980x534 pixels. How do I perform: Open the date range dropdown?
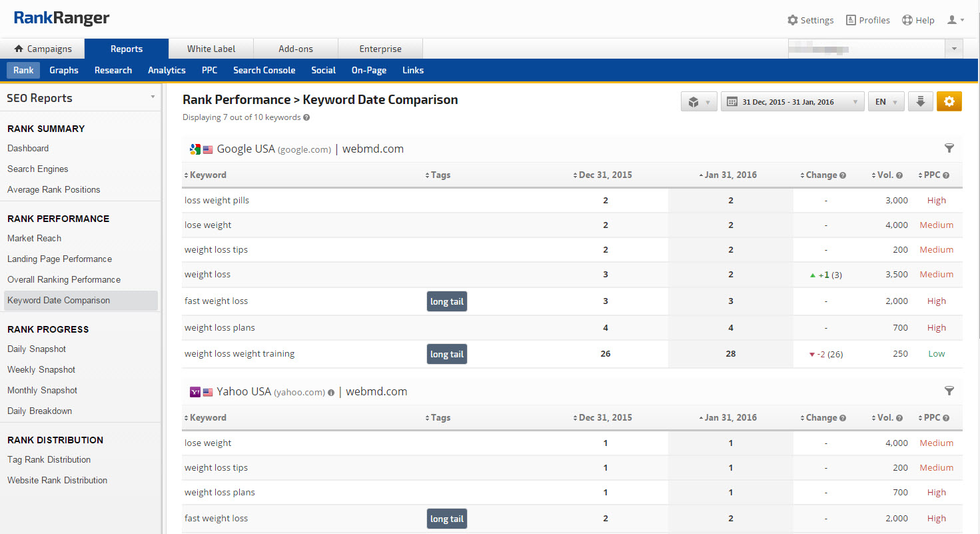coord(792,102)
